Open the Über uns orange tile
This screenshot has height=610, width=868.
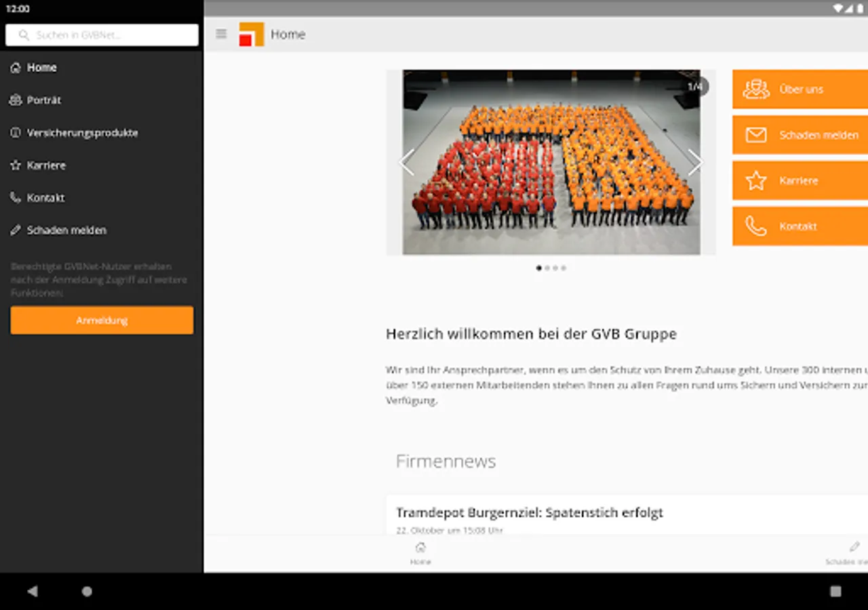click(800, 89)
